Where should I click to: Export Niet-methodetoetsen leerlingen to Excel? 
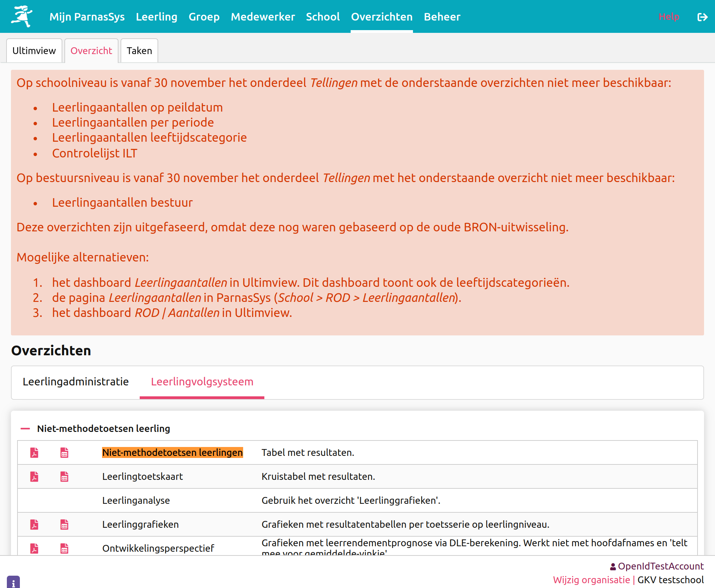pos(64,452)
